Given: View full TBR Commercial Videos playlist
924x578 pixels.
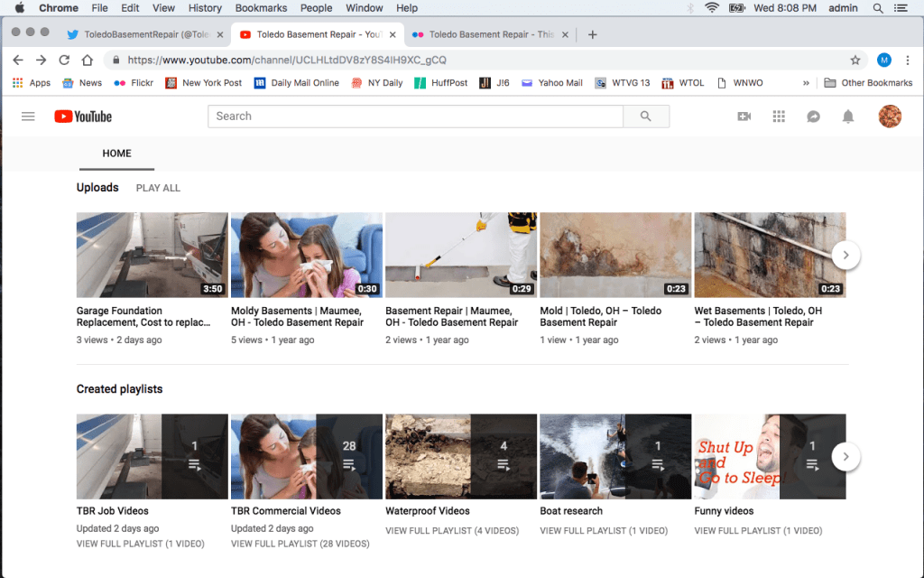Looking at the screenshot, I should click(x=300, y=544).
